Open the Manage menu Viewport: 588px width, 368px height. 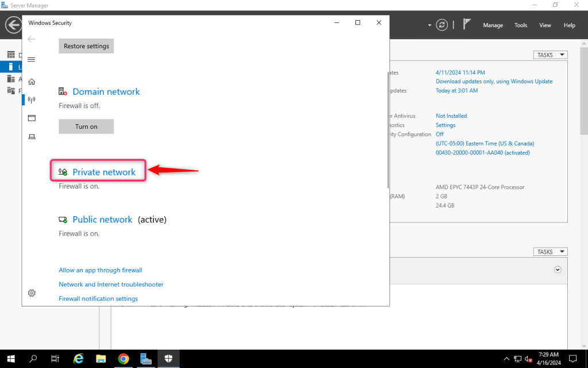pos(493,25)
